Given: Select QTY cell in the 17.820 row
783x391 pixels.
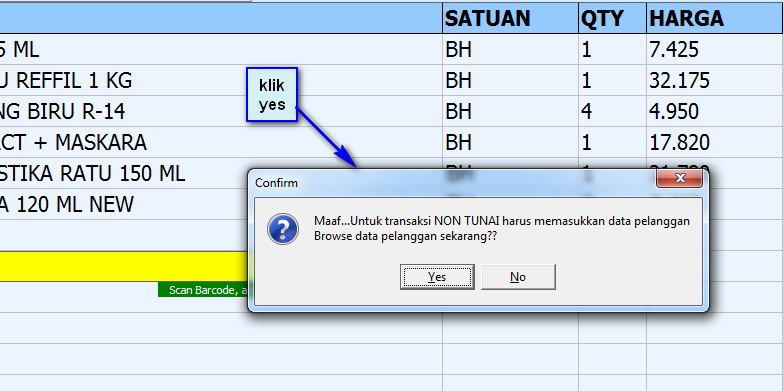Looking at the screenshot, I should click(x=612, y=142).
